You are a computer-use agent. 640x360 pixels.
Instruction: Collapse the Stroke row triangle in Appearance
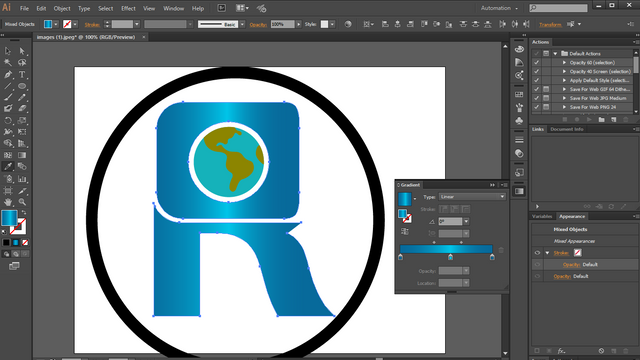tap(547, 253)
